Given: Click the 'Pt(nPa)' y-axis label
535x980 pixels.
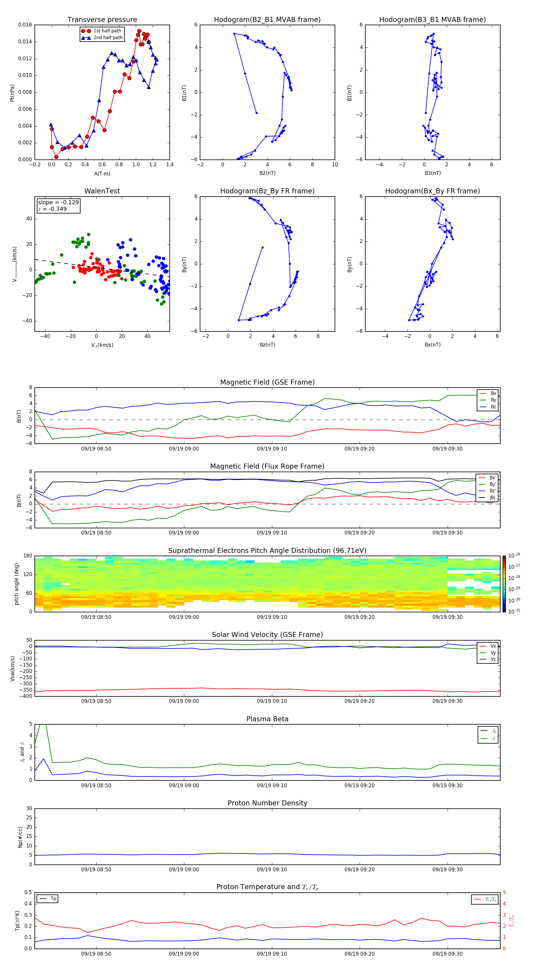Looking at the screenshot, I should tap(12, 92).
